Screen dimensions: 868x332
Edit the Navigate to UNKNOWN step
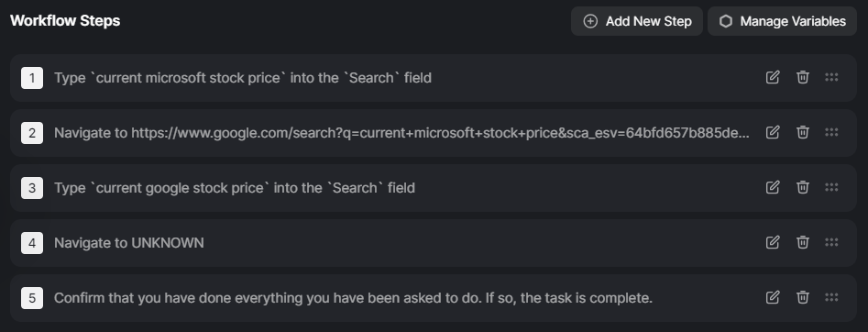(773, 242)
